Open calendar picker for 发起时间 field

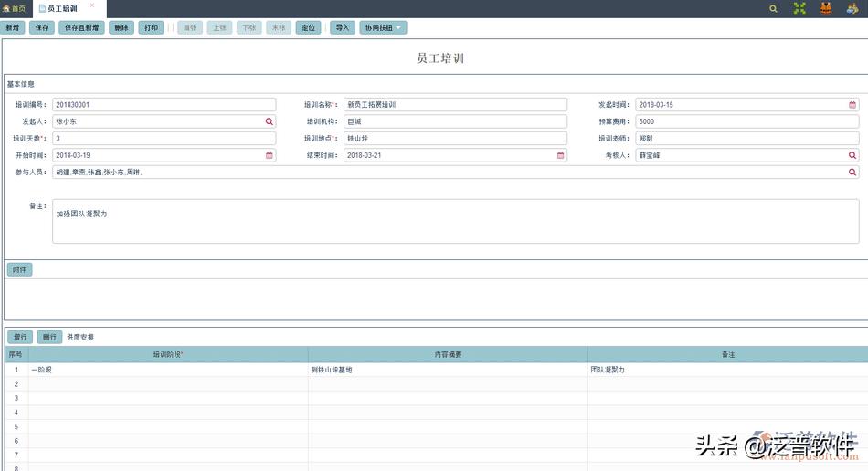coord(852,104)
